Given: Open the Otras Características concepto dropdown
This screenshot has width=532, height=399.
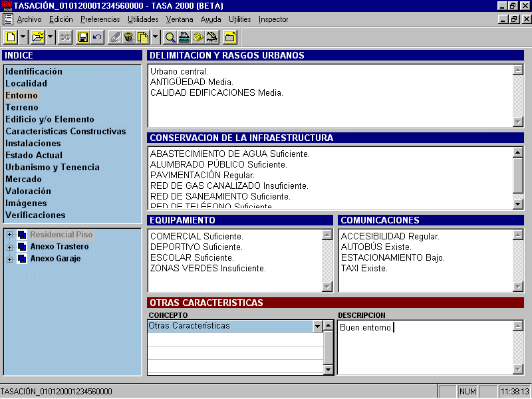Looking at the screenshot, I should tap(318, 327).
